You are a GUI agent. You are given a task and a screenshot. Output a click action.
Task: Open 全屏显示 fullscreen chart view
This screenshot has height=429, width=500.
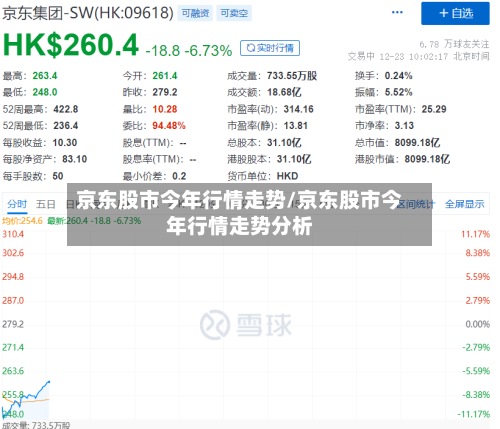(464, 204)
